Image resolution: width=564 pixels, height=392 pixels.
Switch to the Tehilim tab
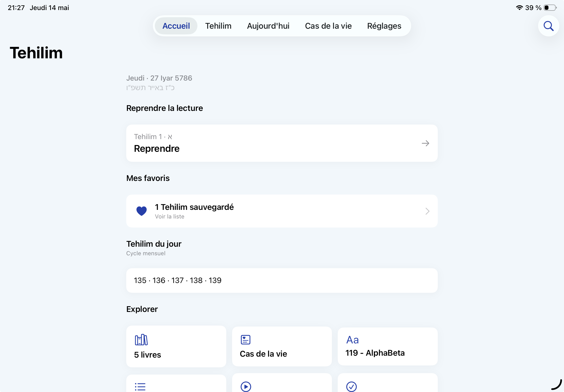pyautogui.click(x=218, y=26)
